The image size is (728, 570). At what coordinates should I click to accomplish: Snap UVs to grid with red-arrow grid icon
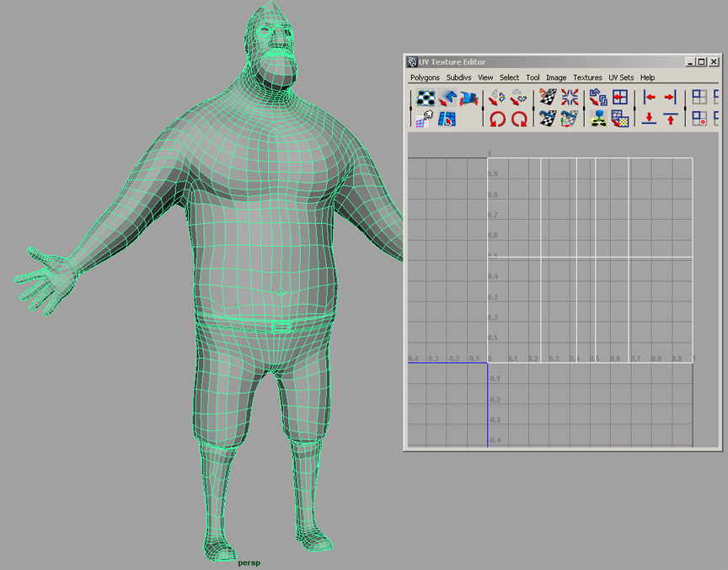pos(620,98)
